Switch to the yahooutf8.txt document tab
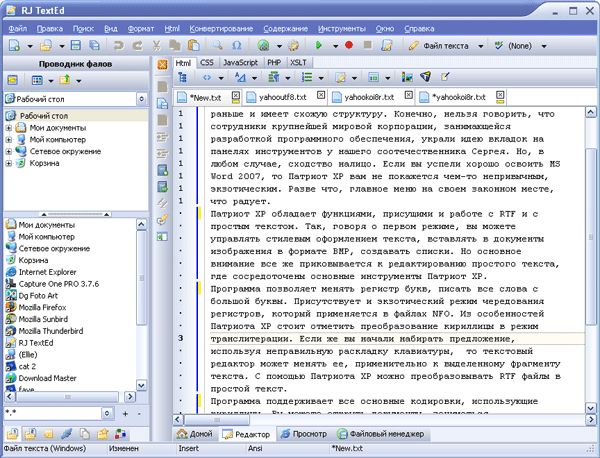600x458 pixels. [282, 97]
